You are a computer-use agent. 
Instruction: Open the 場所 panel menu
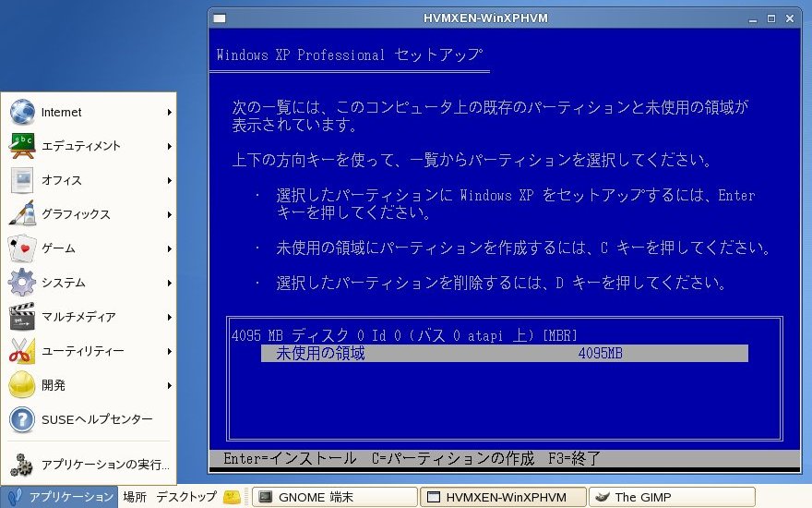[x=135, y=497]
